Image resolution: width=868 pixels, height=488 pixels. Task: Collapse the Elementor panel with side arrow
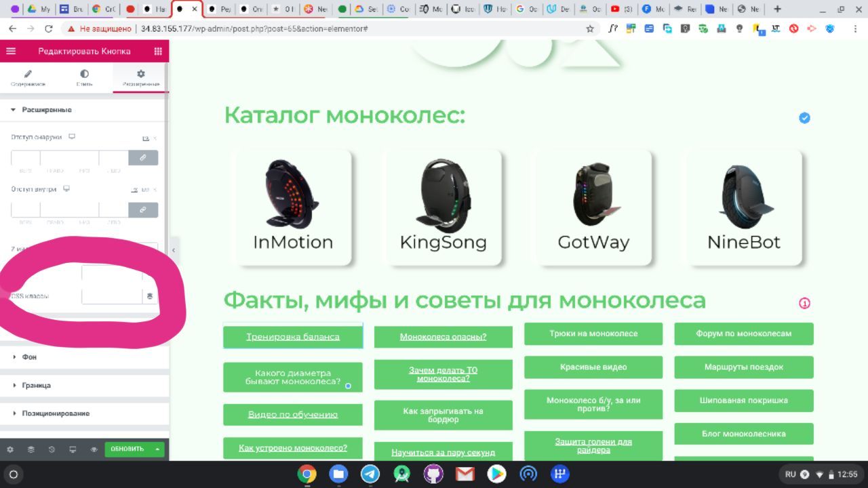[174, 250]
